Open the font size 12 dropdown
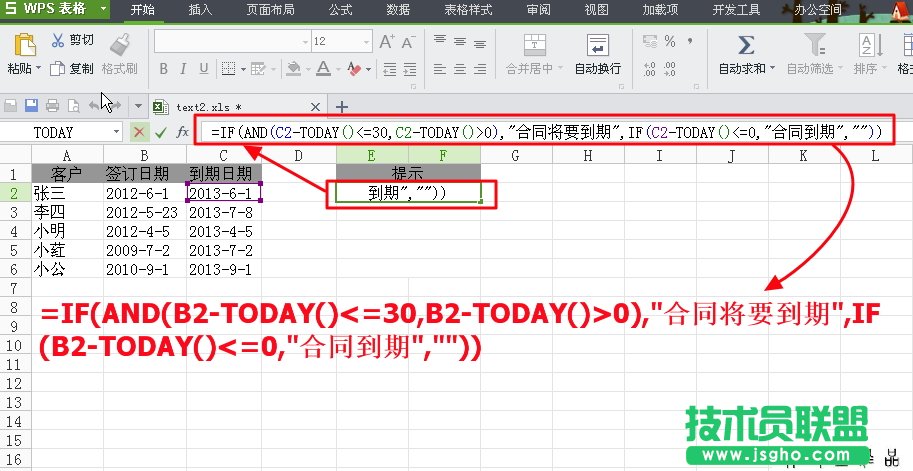The image size is (913, 471). [x=366, y=41]
